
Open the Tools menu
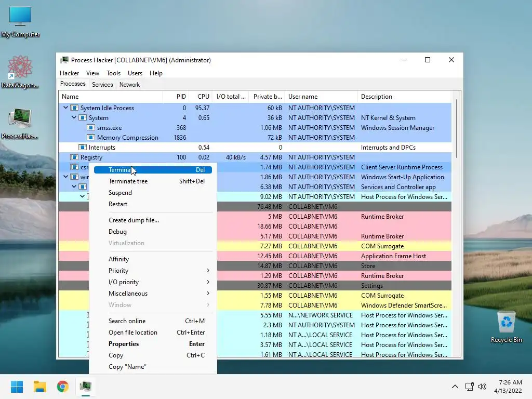[113, 73]
